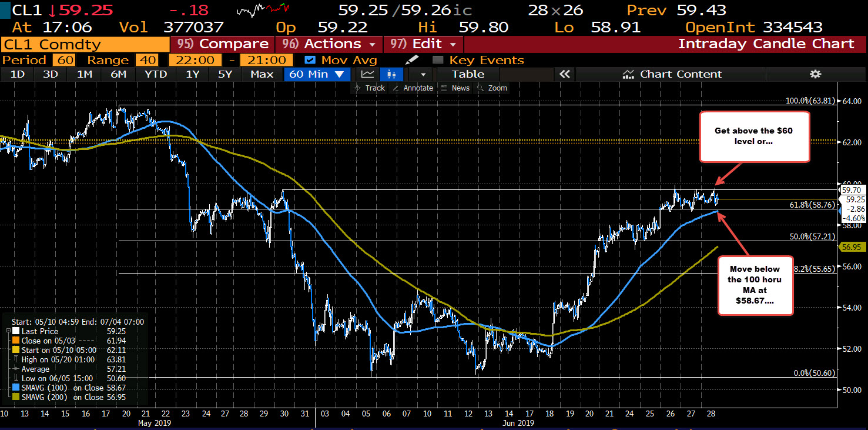Click the 0.0%(50.60) Fibonacci label
The width and height of the screenshot is (868, 430).
(815, 373)
